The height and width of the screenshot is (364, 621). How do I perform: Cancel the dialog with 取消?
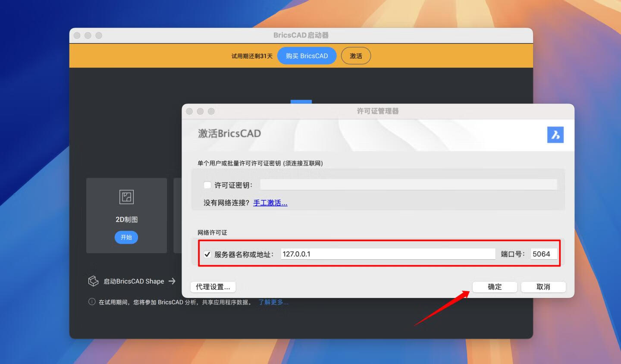[543, 287]
